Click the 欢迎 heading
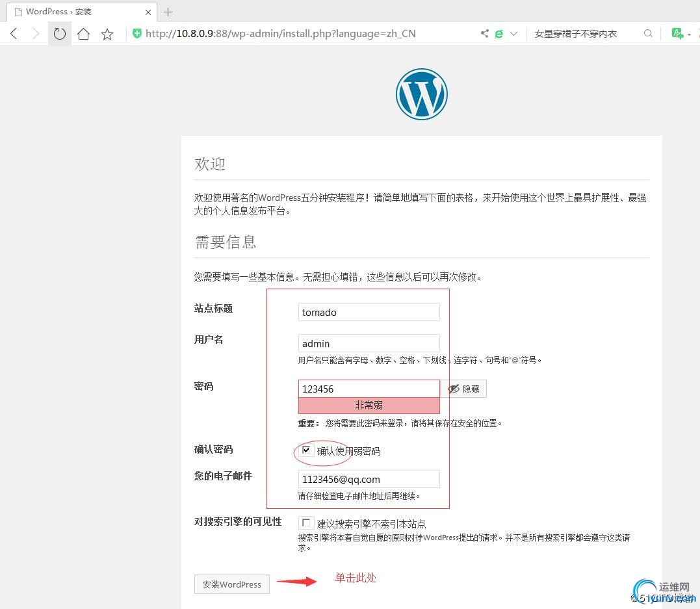700x609 pixels. 210,164
